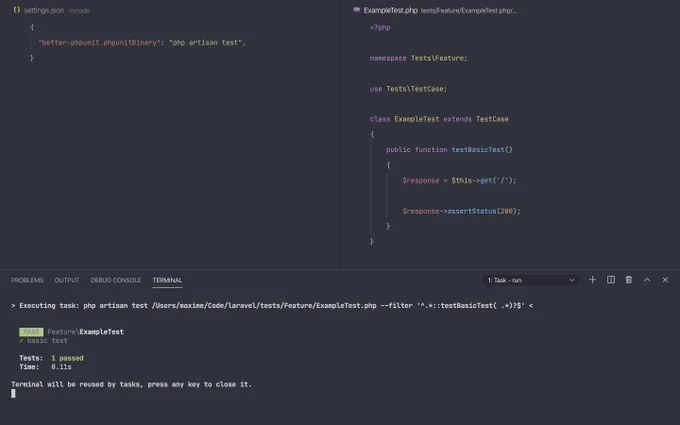The width and height of the screenshot is (680, 425).
Task: Click the class ExampleTest declaration line
Action: tap(439, 119)
